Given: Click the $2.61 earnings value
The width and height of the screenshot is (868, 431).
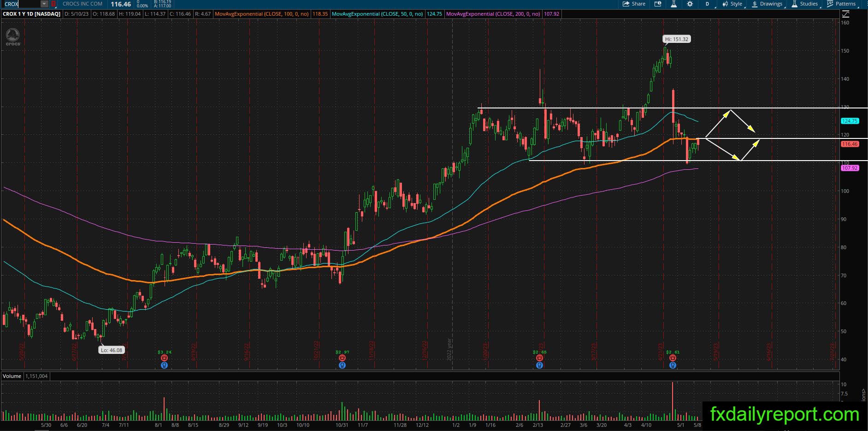Looking at the screenshot, I should pos(673,352).
